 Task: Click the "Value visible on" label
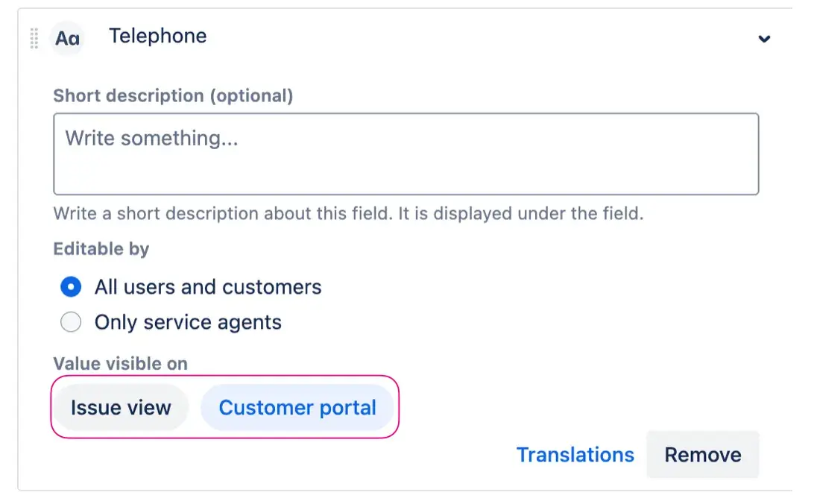[119, 363]
